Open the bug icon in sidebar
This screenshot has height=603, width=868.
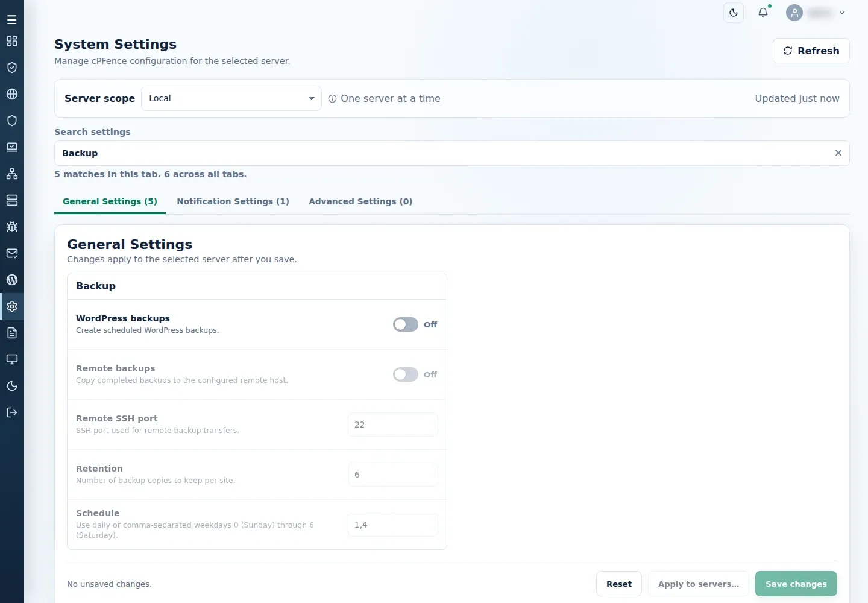12,227
